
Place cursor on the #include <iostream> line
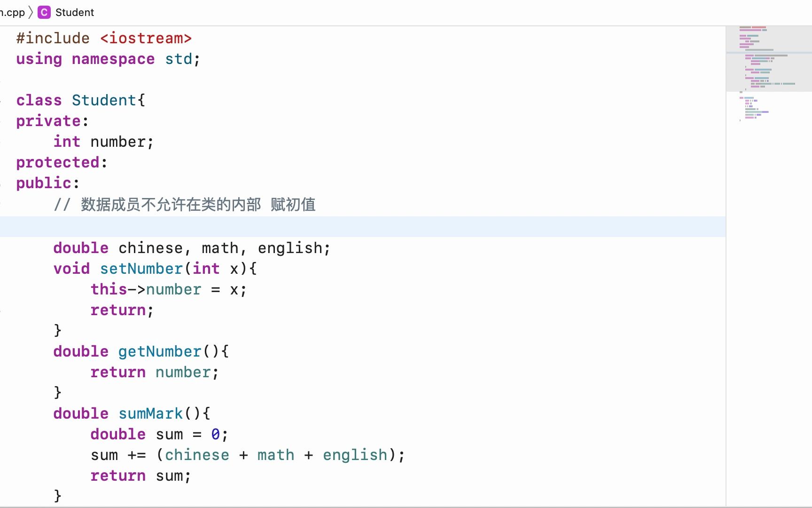(x=103, y=38)
